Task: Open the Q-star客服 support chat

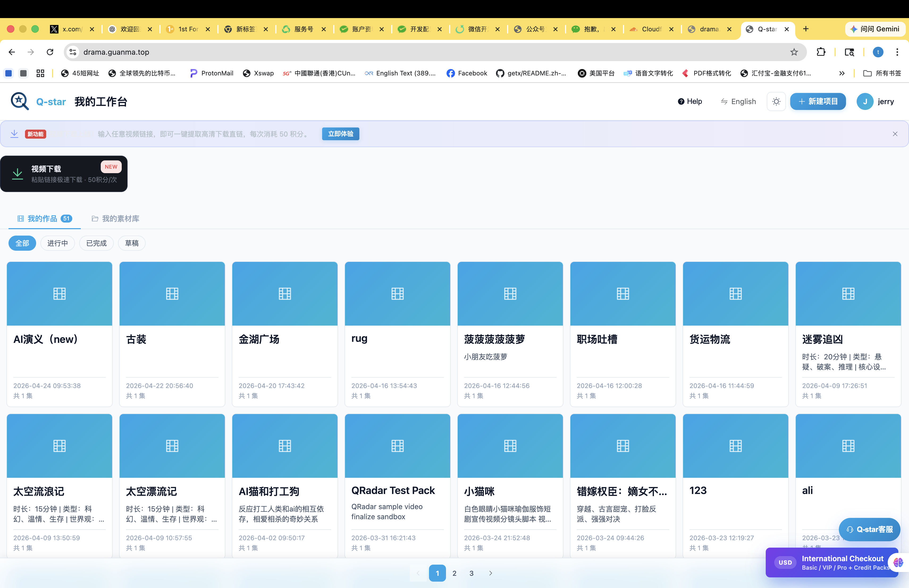Action: pyautogui.click(x=869, y=529)
